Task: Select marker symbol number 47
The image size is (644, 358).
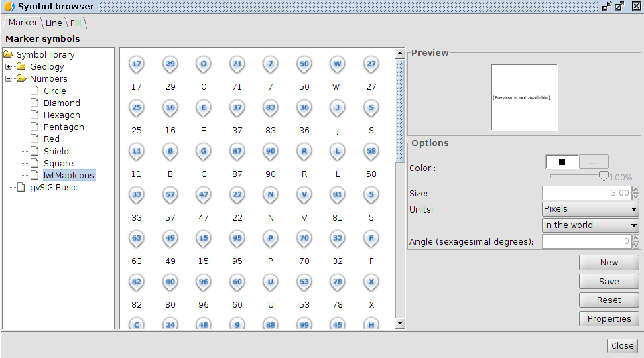Action: coord(204,195)
